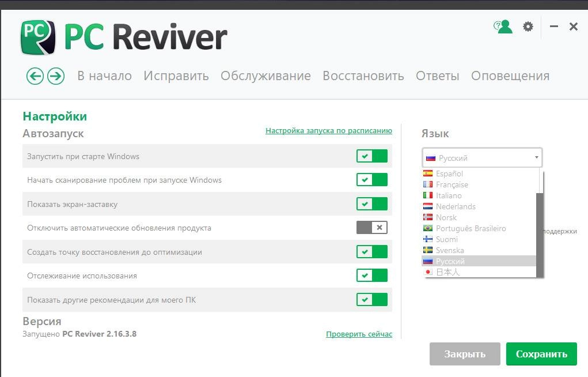This screenshot has height=377, width=588.
Task: Open 'Настройка запуска по расписанию' link
Action: click(329, 131)
